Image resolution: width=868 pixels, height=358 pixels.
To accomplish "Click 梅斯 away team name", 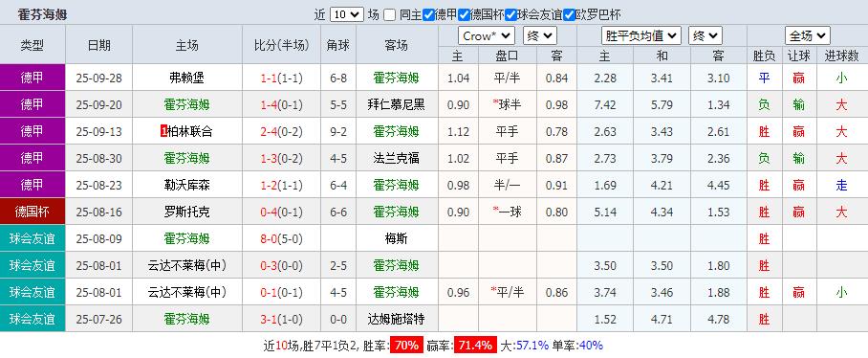I will pyautogui.click(x=396, y=239).
